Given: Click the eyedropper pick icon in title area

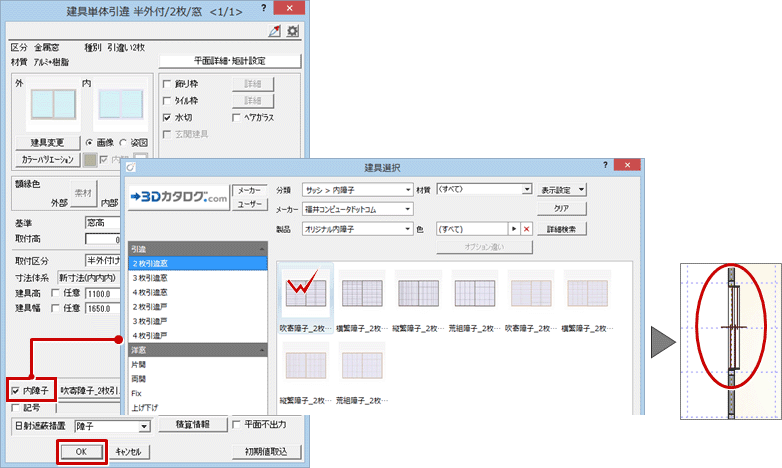Looking at the screenshot, I should coord(273,32).
